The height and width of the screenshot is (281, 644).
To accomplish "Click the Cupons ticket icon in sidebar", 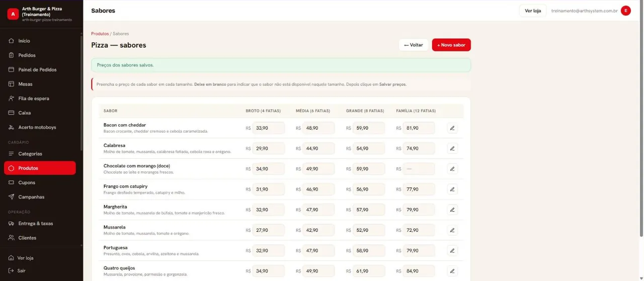I will click(11, 182).
